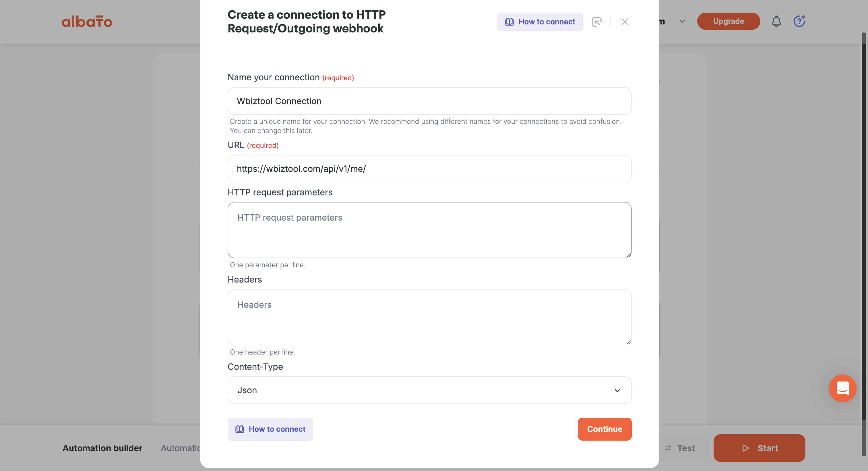Click the Headers textarea
The width and height of the screenshot is (868, 471).
(x=429, y=317)
